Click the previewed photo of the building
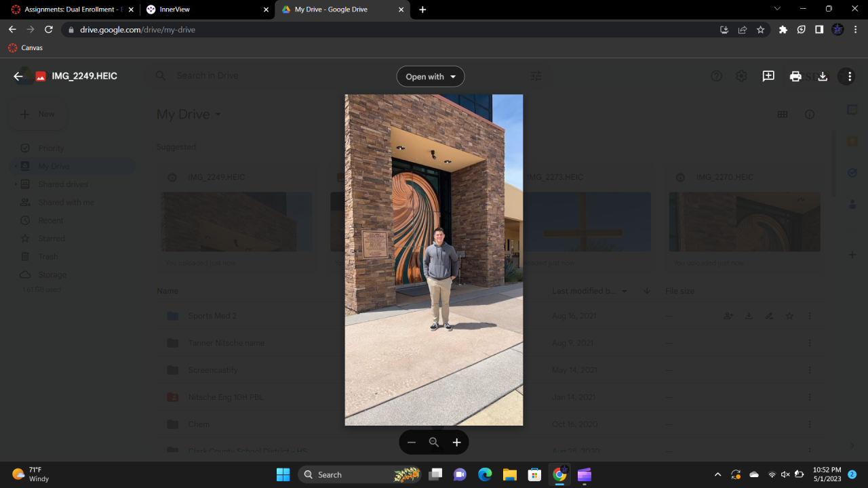 tap(434, 260)
